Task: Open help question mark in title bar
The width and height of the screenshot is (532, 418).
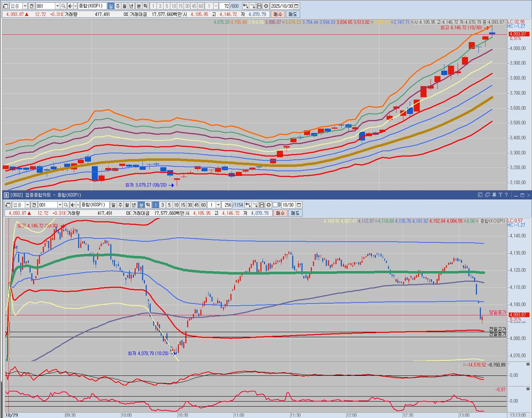Action: (x=507, y=195)
